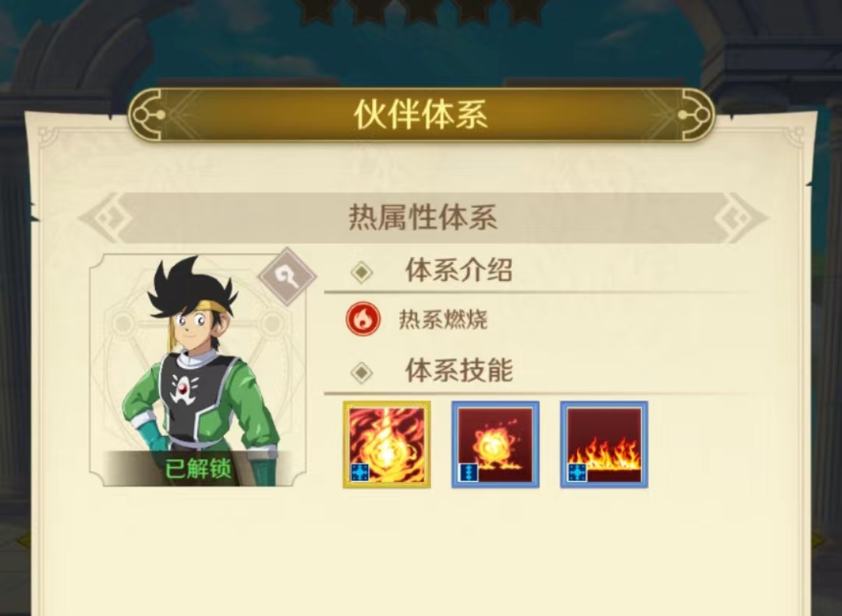
Task: Click the diamond bullet beside 体系技能
Action: click(362, 372)
